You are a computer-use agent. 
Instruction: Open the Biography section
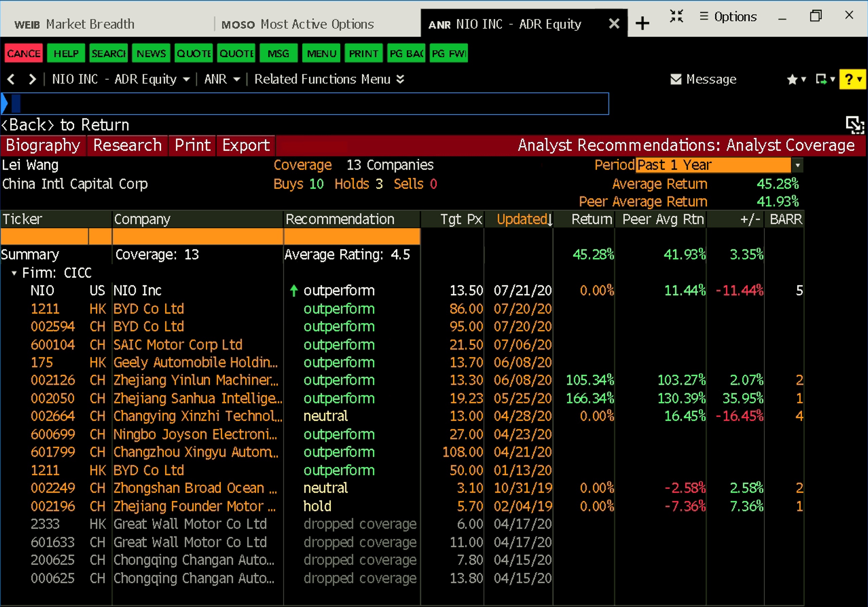coord(43,146)
